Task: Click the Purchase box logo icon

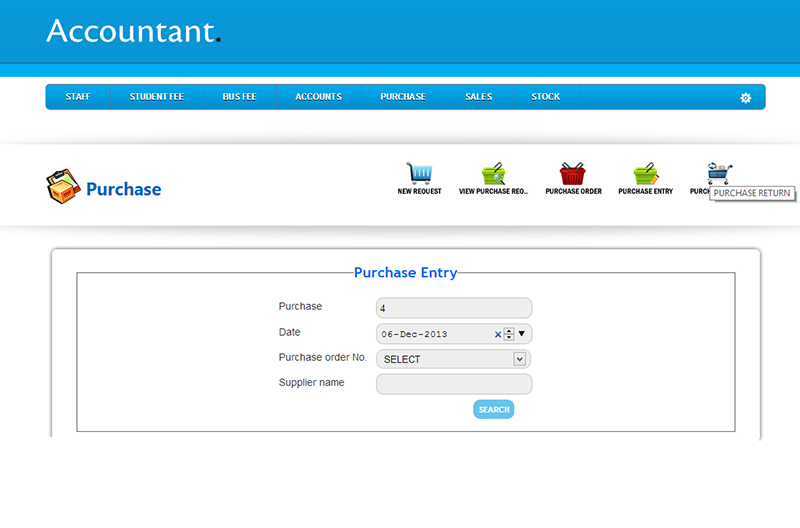Action: [x=62, y=187]
